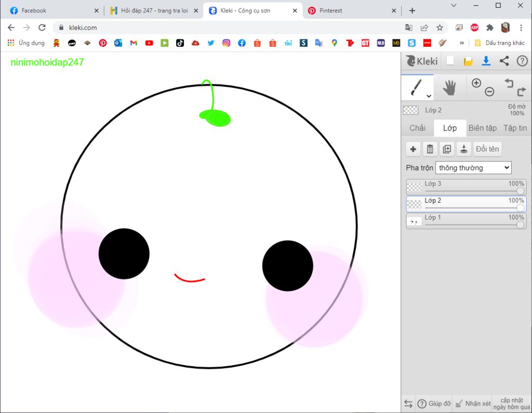Select the Brush tool
Screen dimensions: 532x413
click(417, 88)
